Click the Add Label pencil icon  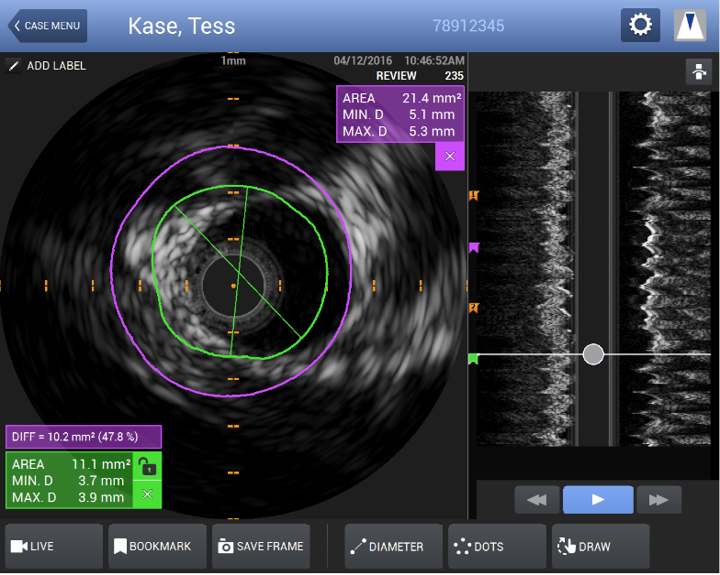pos(13,66)
